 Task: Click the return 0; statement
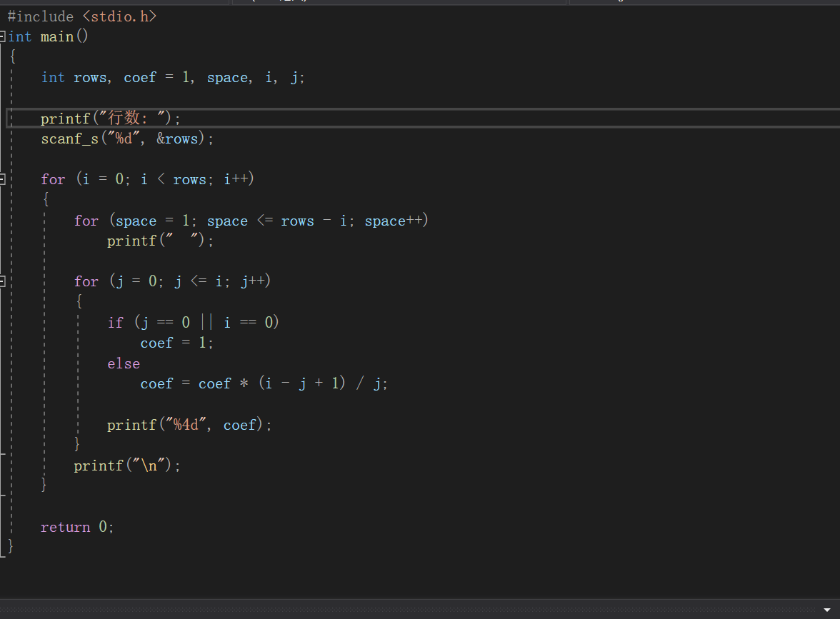point(77,527)
